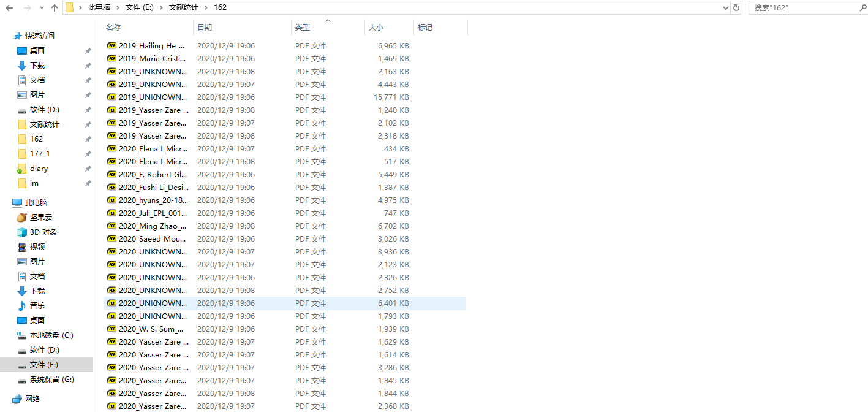
Task: Click the PDF icon of 2019_Hailing He file
Action: [111, 45]
